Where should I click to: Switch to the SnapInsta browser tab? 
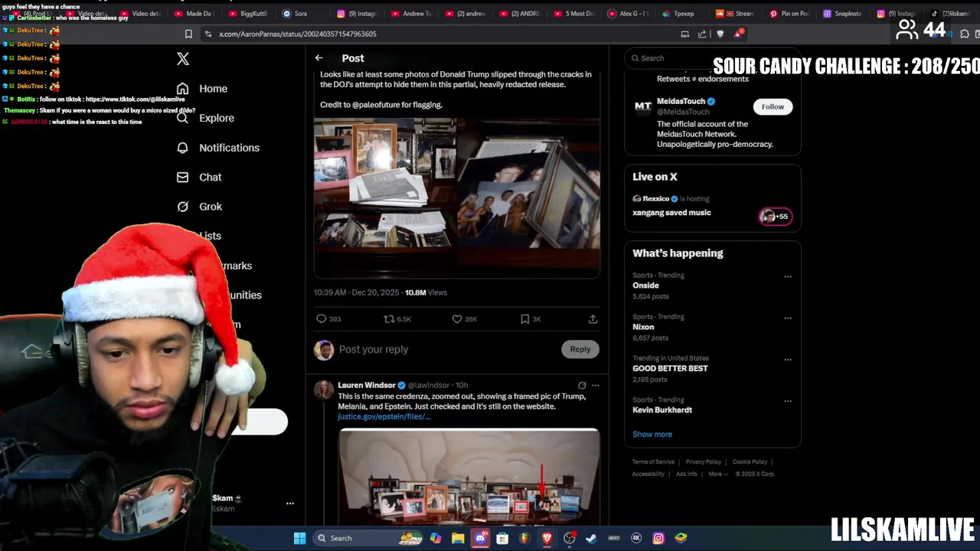point(843,13)
